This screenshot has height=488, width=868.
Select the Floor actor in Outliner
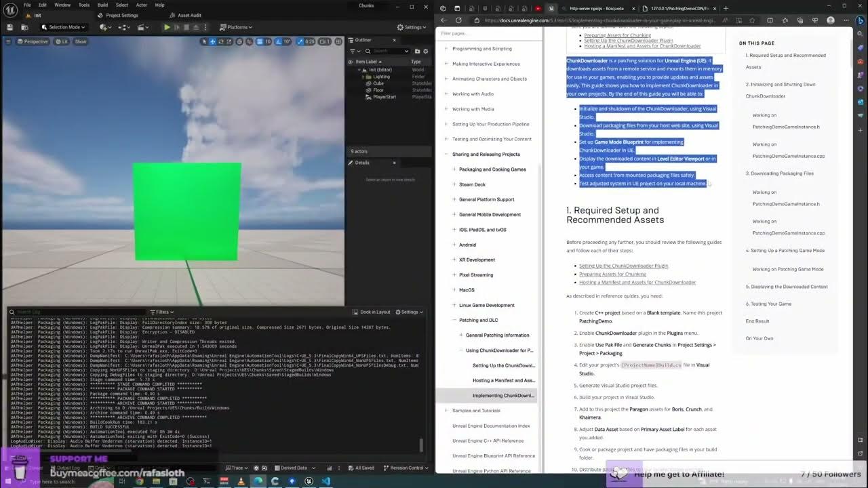(378, 90)
